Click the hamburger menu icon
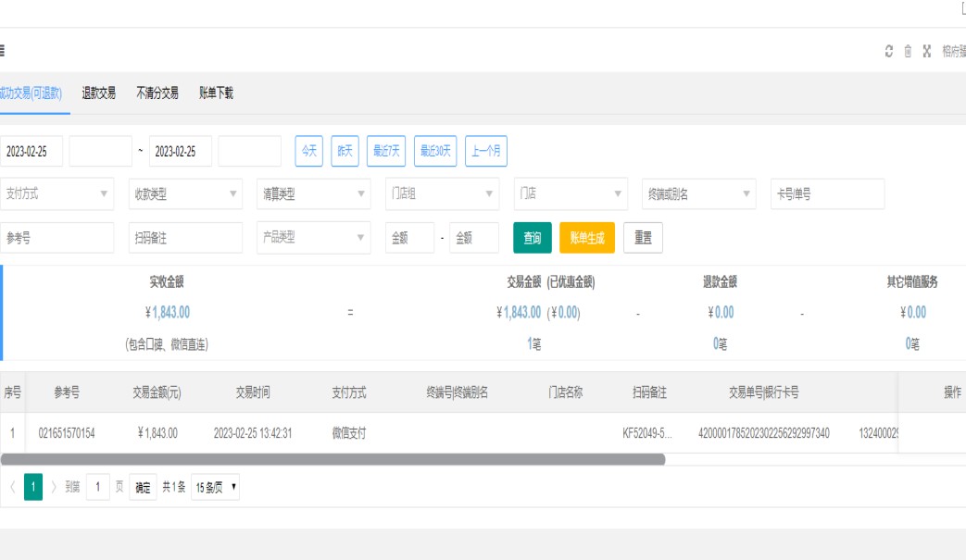Image resolution: width=966 pixels, height=560 pixels. (x=3, y=52)
